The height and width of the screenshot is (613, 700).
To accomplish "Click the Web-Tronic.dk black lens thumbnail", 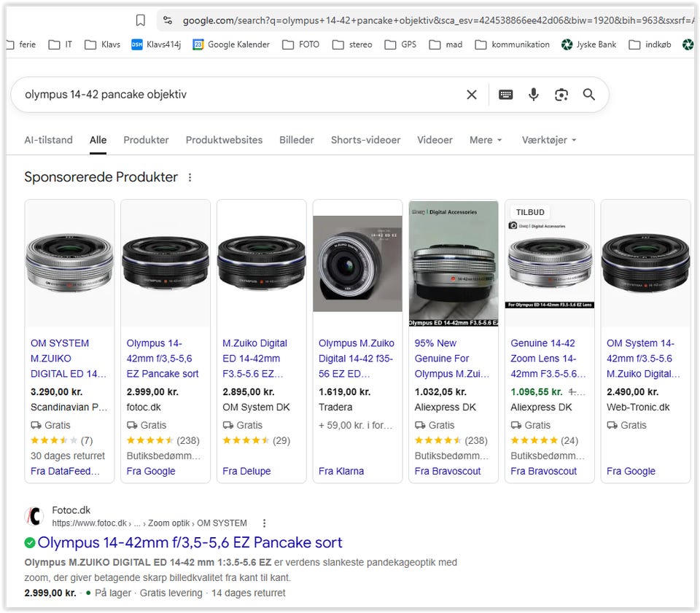I will click(645, 263).
